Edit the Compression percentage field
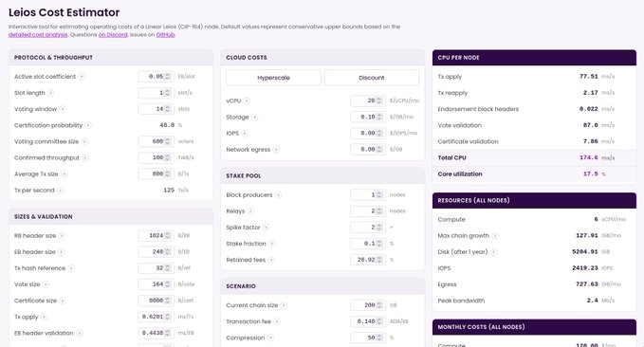Viewport: 644px width, 347px height. [368, 338]
